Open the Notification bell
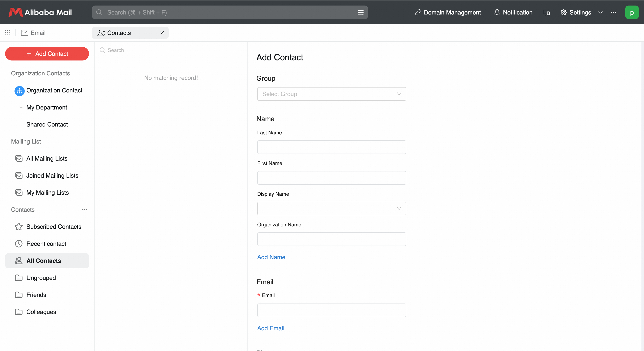Viewport: 644px width, 351px height. tap(513, 12)
